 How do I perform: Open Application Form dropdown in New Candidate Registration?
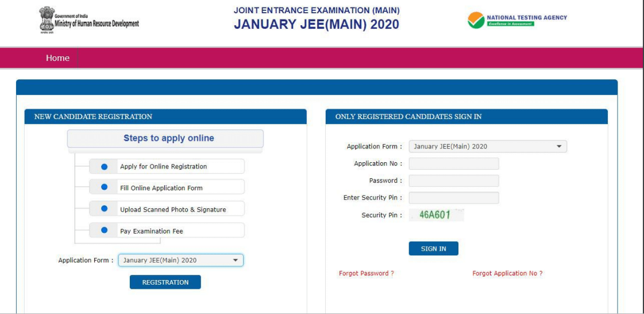[x=180, y=261]
